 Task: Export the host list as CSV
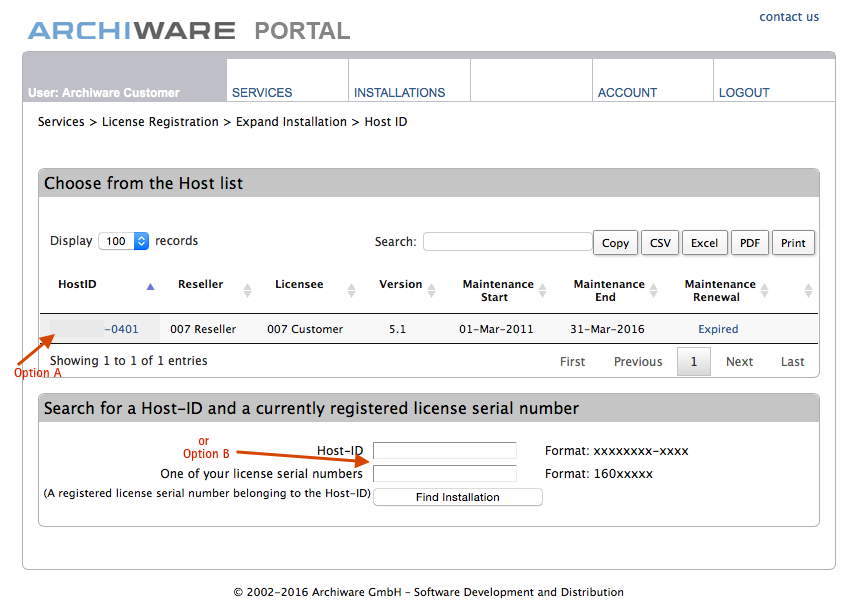click(x=660, y=243)
